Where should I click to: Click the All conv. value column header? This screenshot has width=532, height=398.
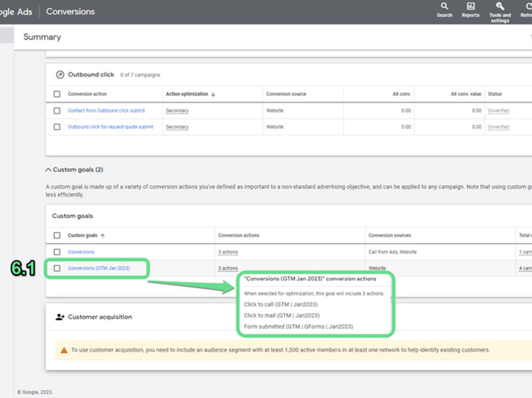pos(466,94)
